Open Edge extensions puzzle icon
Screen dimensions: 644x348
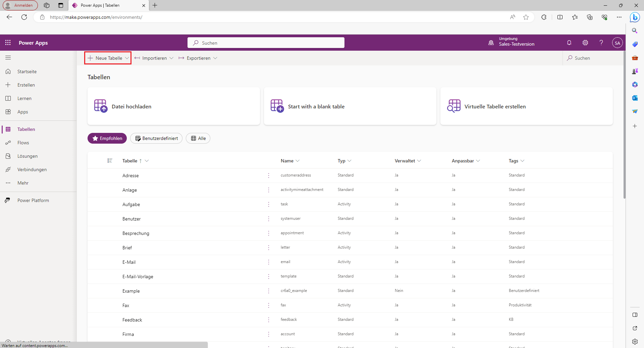544,17
